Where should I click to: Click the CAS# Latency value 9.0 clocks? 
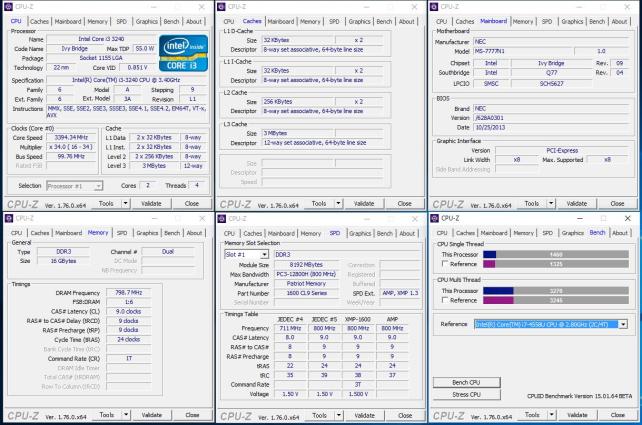[x=129, y=312]
